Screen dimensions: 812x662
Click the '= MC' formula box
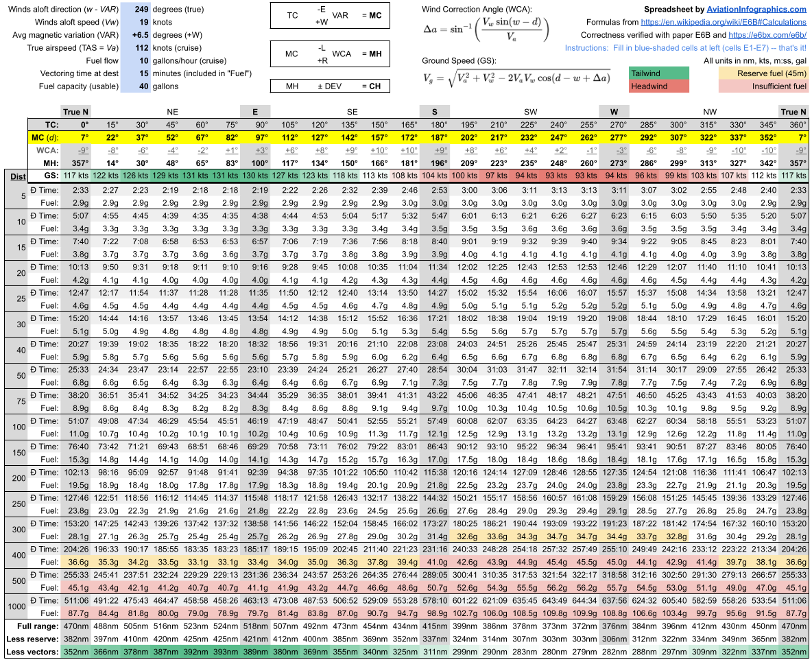point(330,16)
